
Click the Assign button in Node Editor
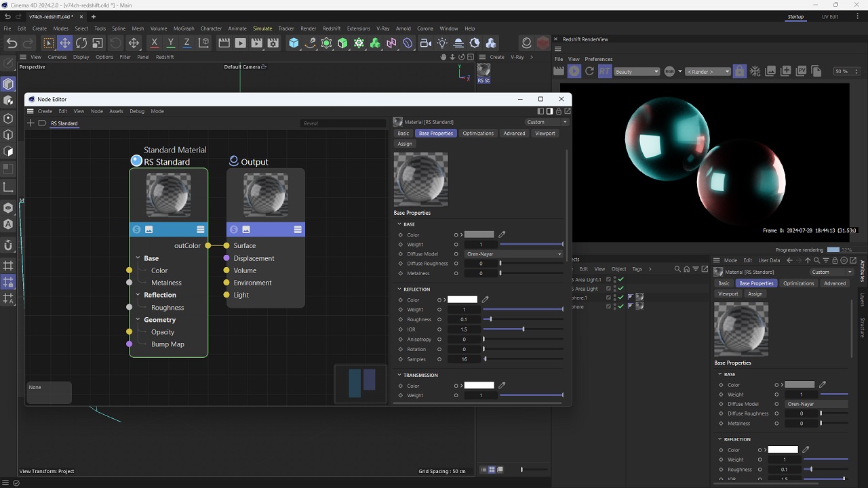405,144
